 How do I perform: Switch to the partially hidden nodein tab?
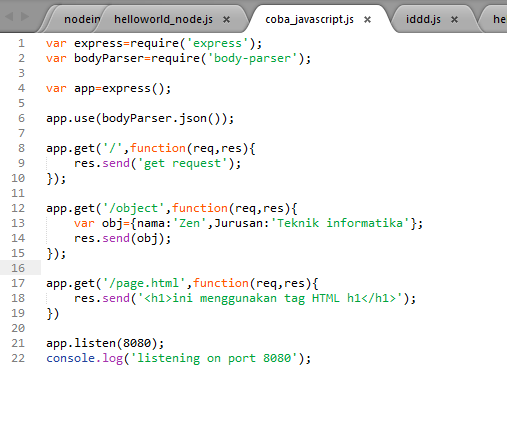[82, 19]
